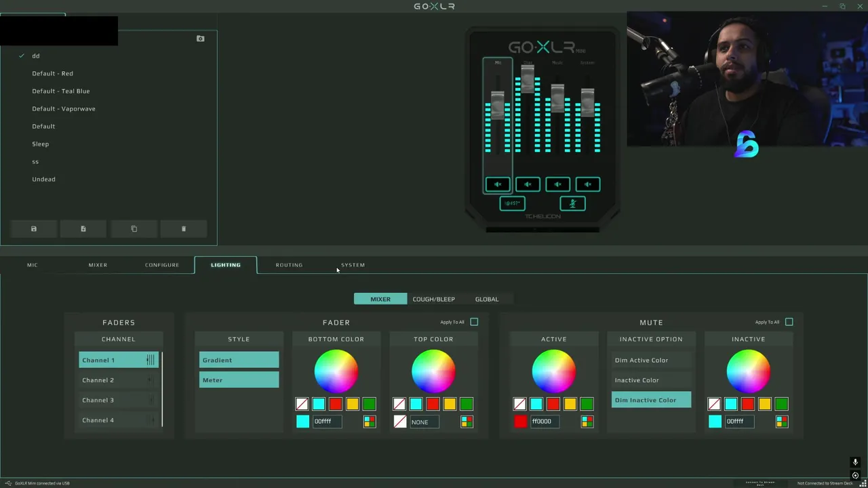868x488 pixels.
Task: Switch to the MIC tab
Action: (x=33, y=265)
